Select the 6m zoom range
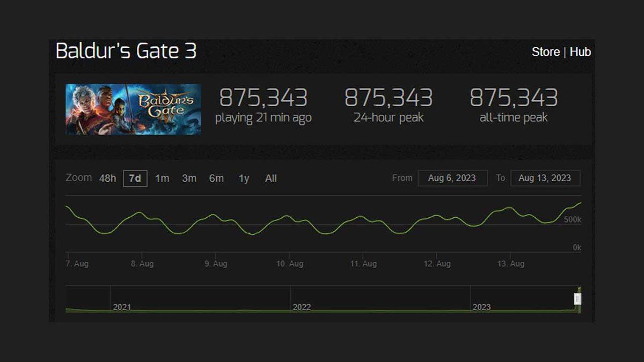 216,178
